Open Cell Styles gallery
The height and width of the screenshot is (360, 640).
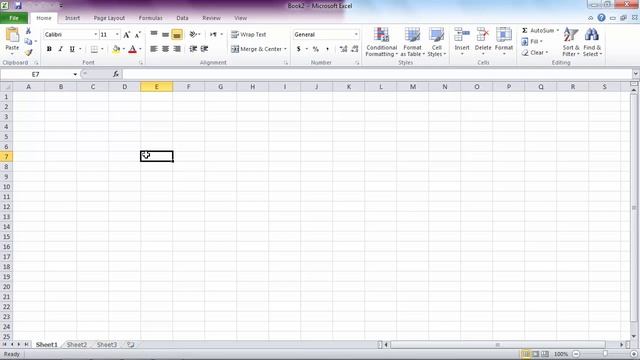tap(436, 42)
